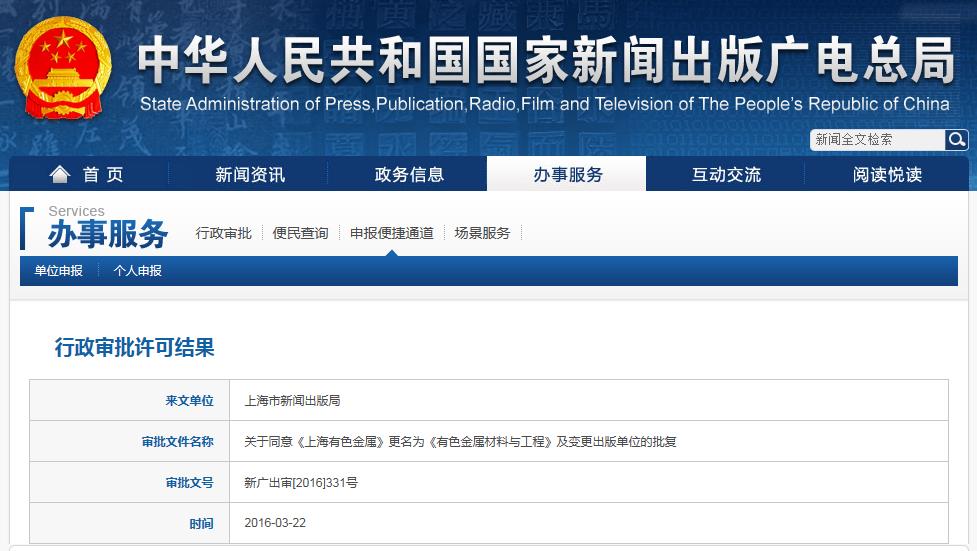Screen dimensions: 977x551
Task: Click the 时间 row label
Action: coord(201,524)
